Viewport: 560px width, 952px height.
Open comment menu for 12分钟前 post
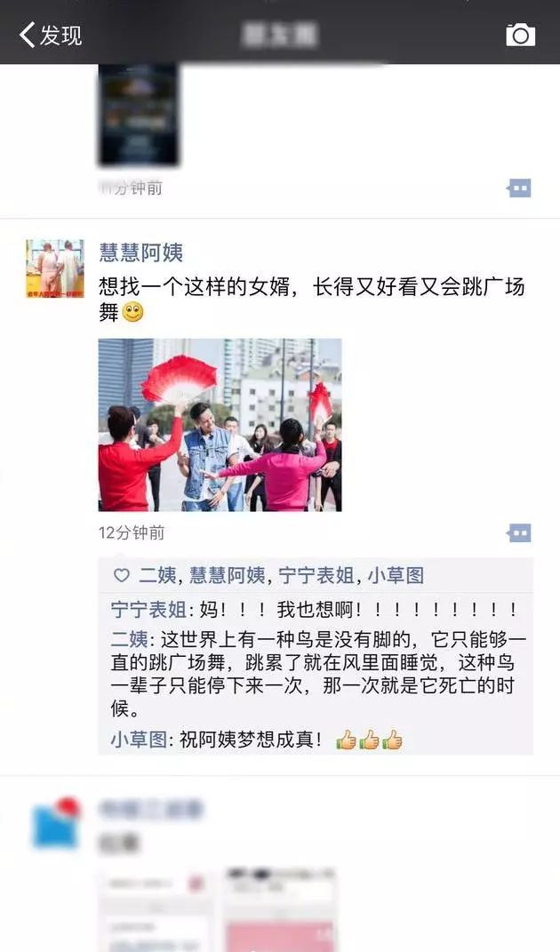coord(519,533)
